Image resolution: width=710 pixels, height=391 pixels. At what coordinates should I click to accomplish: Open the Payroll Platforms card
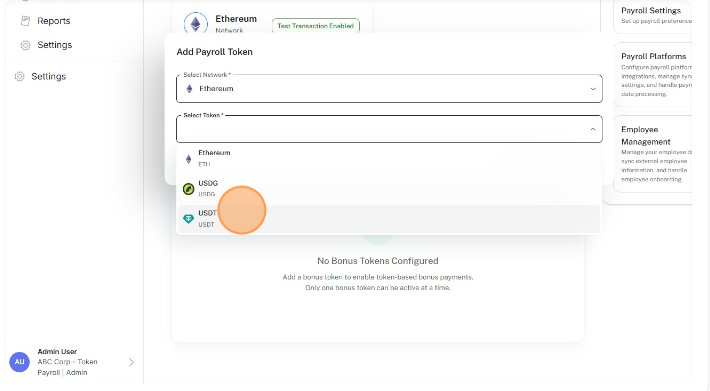653,75
